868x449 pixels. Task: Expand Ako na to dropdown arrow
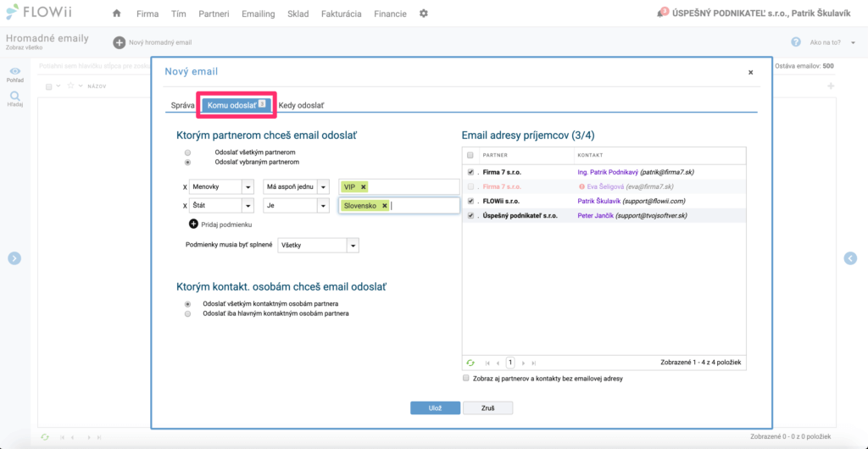pyautogui.click(x=853, y=42)
